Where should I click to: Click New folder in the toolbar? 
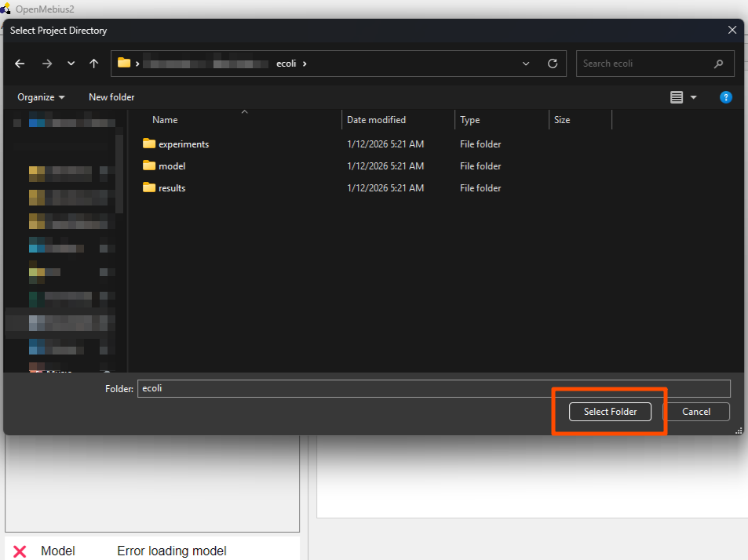coord(111,97)
